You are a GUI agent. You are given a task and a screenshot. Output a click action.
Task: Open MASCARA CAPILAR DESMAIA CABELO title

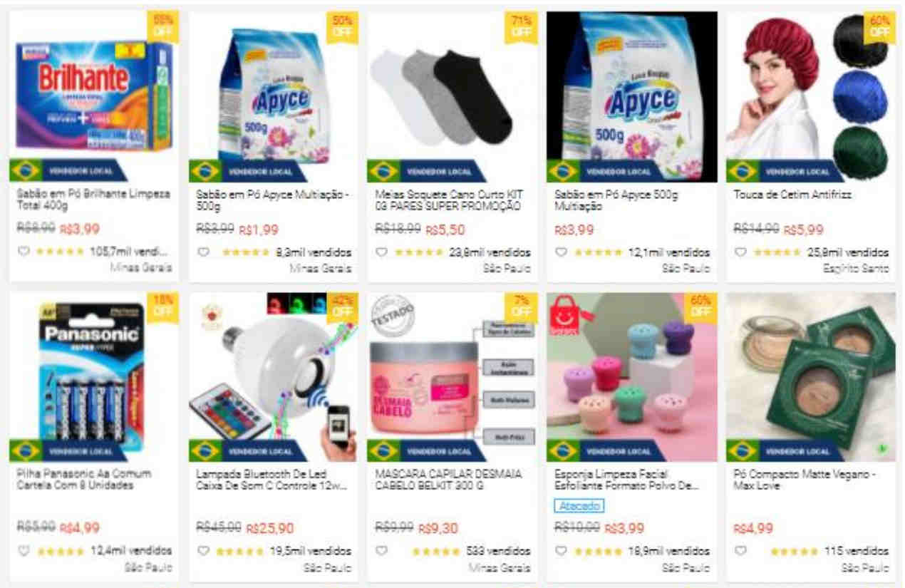448,480
